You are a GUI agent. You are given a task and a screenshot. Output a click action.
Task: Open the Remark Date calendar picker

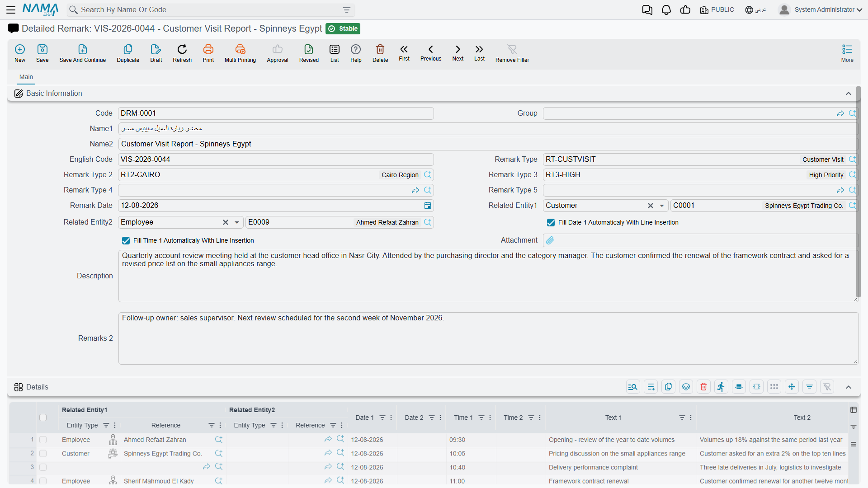tap(428, 206)
